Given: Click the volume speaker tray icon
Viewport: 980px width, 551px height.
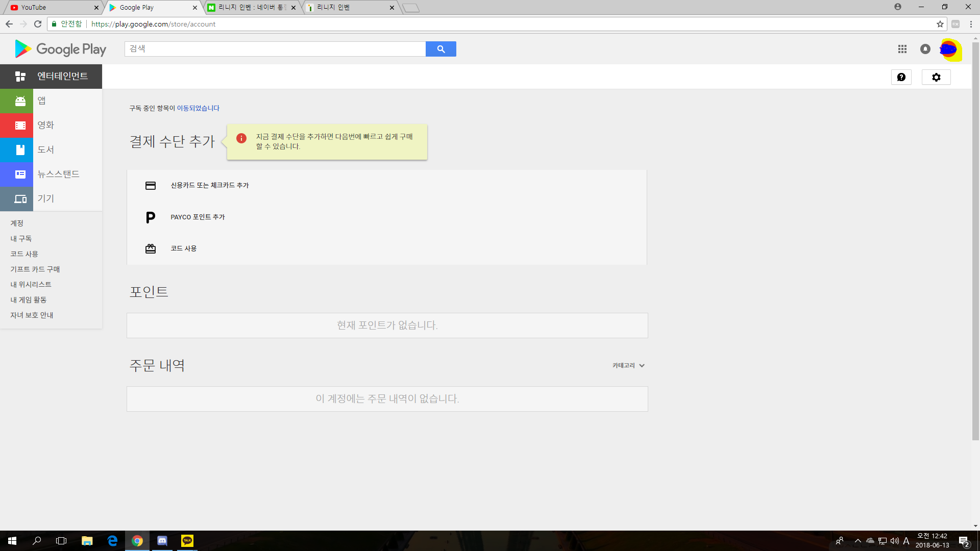Looking at the screenshot, I should tap(894, 541).
